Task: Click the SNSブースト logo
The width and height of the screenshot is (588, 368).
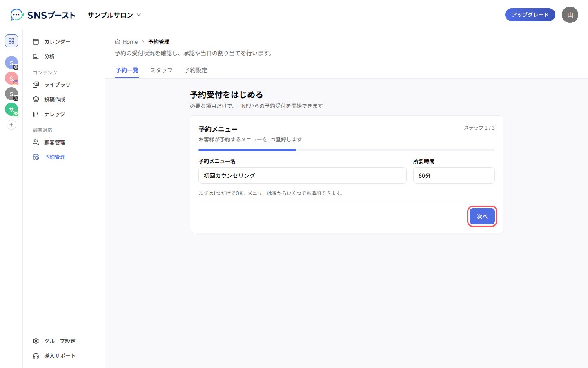Action: [43, 15]
